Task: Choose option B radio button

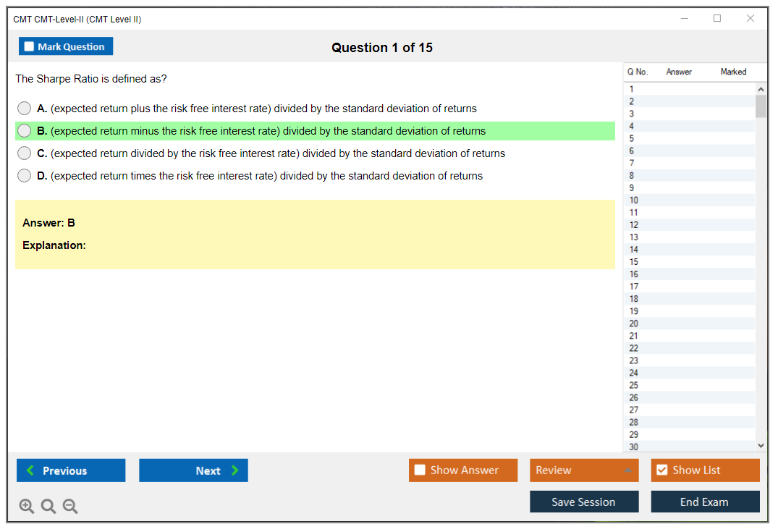Action: [25, 131]
